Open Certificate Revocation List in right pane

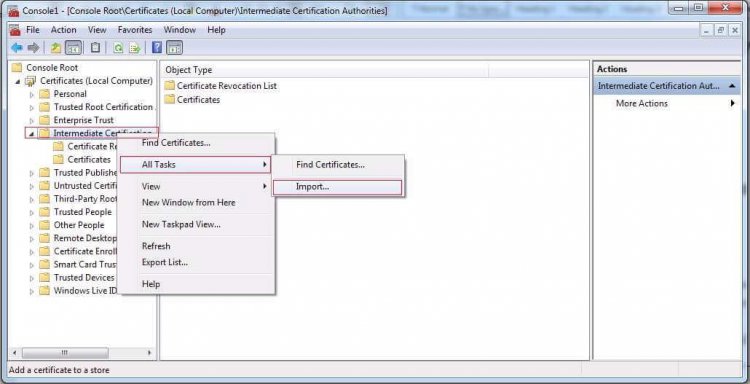coord(226,86)
